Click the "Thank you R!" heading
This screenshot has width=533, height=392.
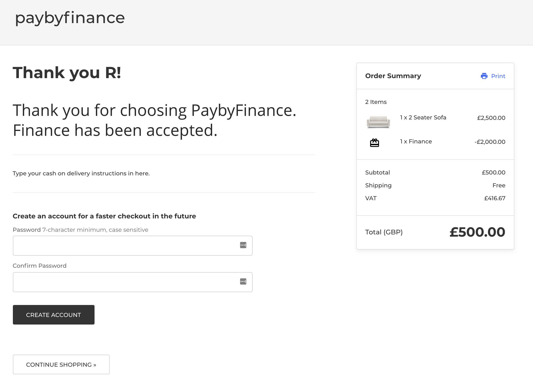tap(67, 73)
